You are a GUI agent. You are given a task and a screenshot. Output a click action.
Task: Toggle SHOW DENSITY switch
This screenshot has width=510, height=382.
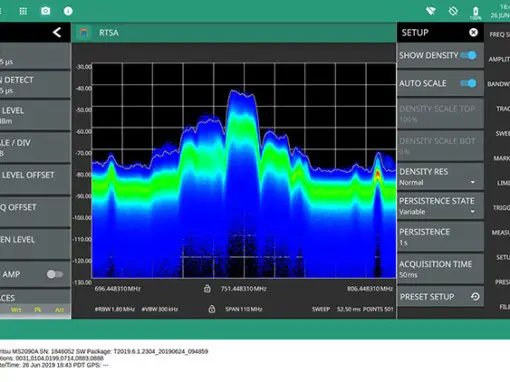pyautogui.click(x=469, y=55)
